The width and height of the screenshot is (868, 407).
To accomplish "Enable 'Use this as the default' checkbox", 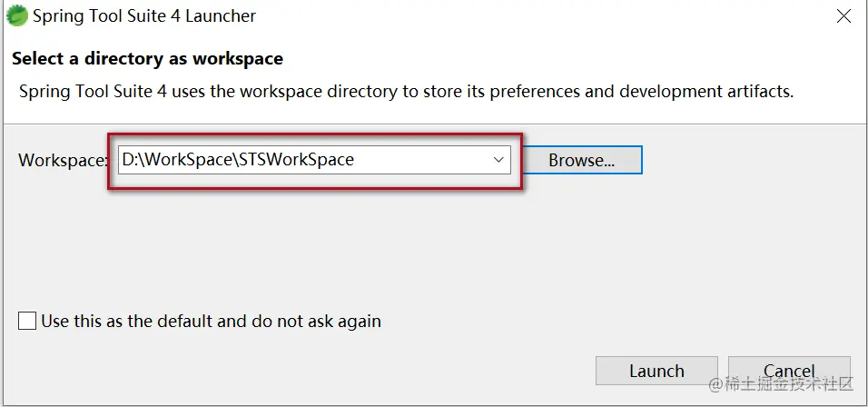I will coord(27,321).
